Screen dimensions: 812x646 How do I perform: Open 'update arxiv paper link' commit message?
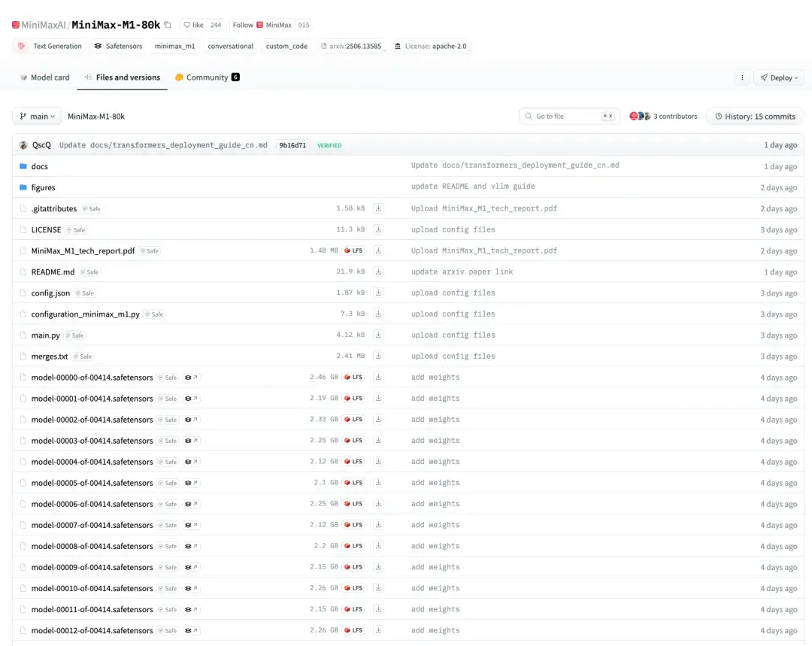(x=462, y=271)
